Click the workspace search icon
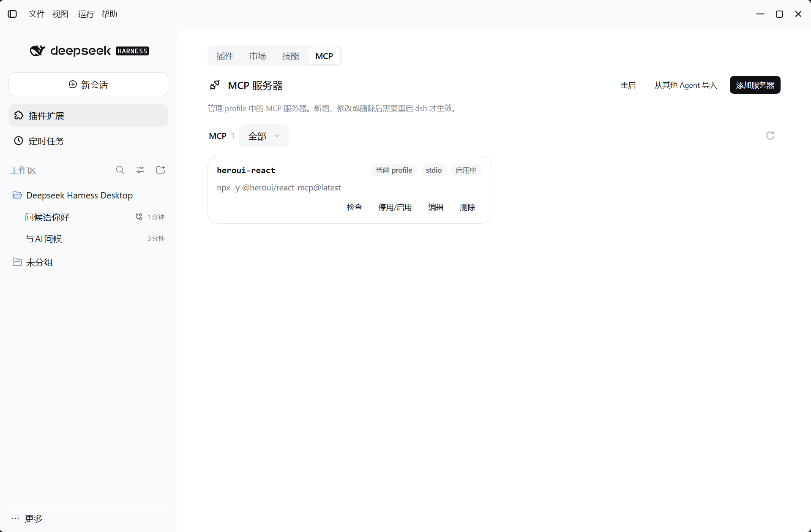The image size is (811, 532). [120, 170]
